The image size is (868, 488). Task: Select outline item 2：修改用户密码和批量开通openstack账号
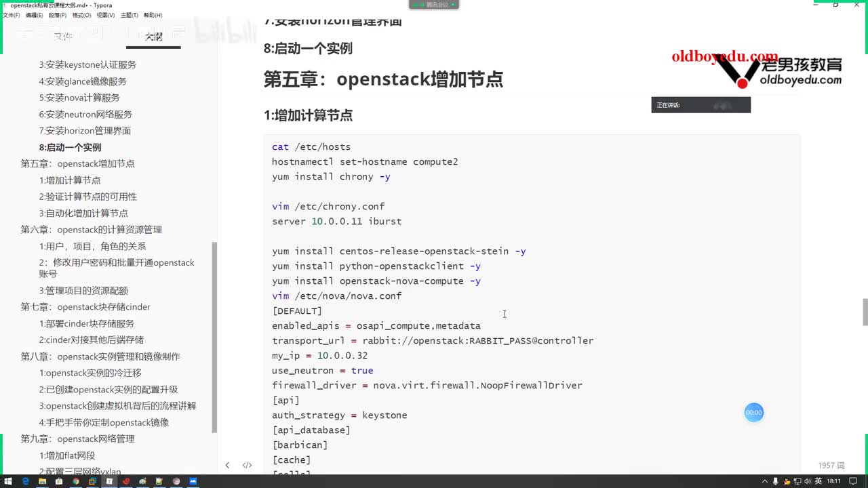pyautogui.click(x=117, y=268)
